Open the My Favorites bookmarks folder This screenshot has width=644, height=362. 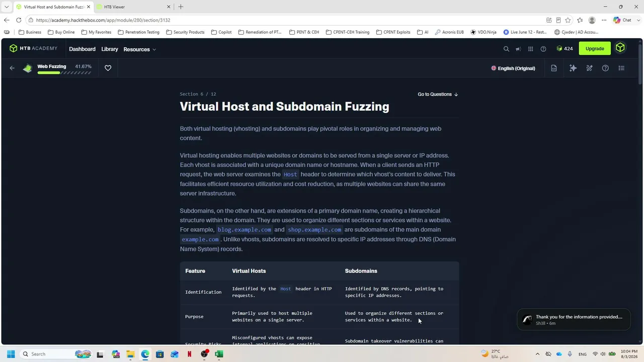tap(96, 32)
